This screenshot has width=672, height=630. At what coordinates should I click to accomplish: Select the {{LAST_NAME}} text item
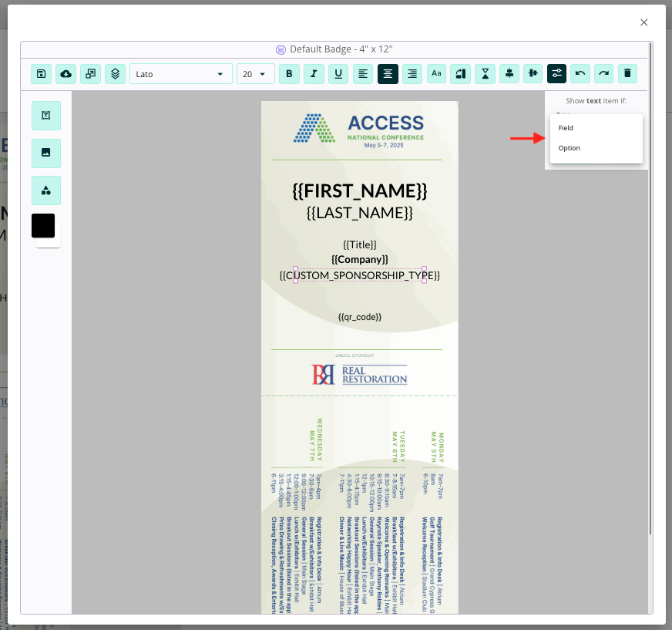point(360,213)
